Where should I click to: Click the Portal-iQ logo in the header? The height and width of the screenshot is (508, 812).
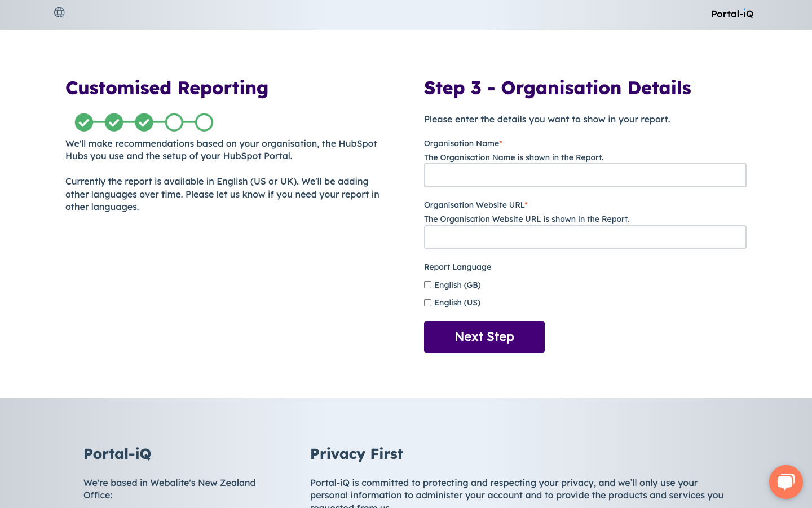(731, 14)
